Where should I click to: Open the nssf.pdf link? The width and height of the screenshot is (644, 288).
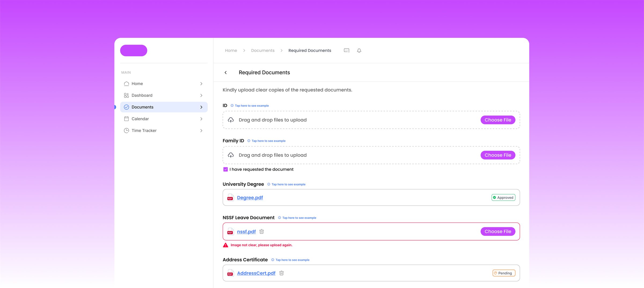click(x=246, y=231)
